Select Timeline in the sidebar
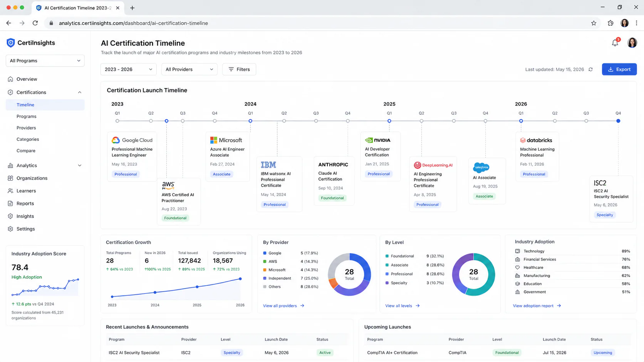This screenshot has width=644, height=362. (45, 105)
